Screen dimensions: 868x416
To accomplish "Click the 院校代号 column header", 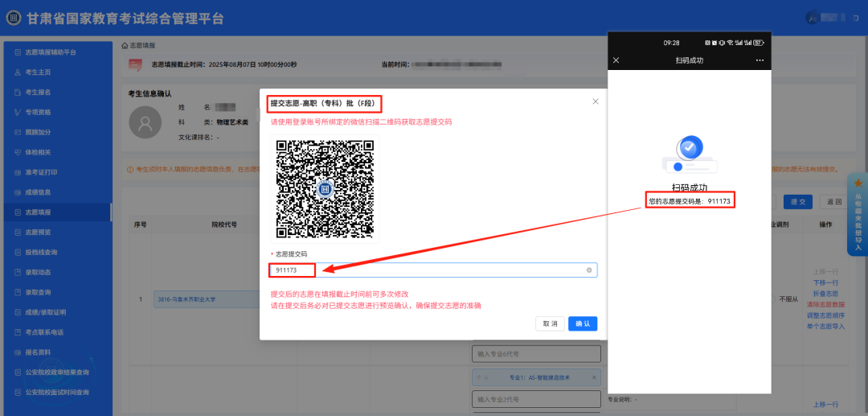I will click(224, 224).
